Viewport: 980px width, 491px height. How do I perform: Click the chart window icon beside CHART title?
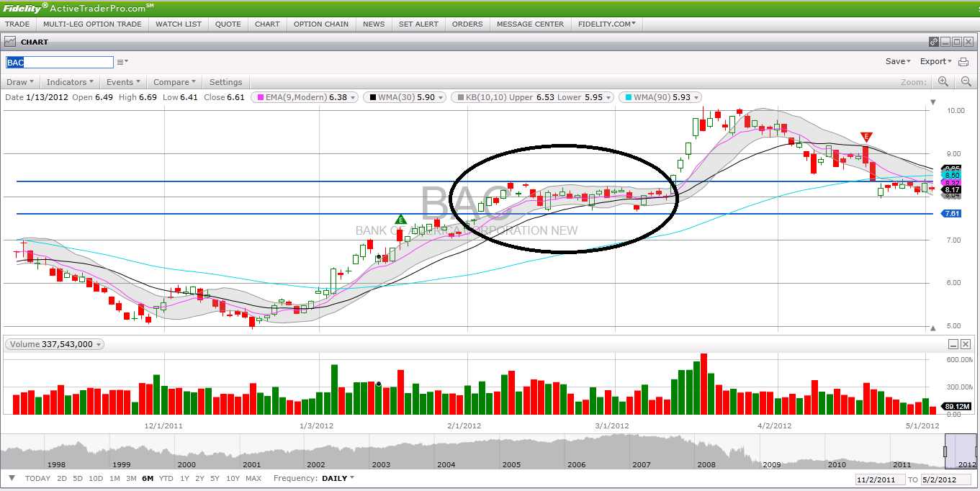[x=10, y=42]
